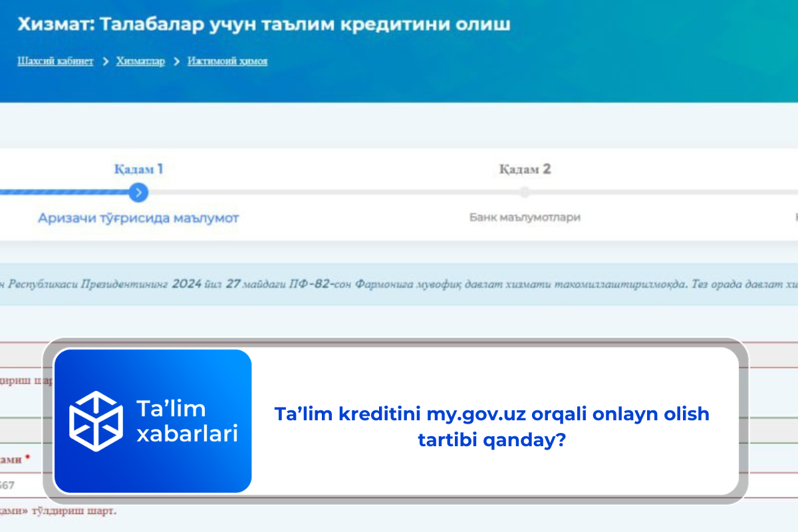Open the Шахсий кабинет link
Image resolution: width=798 pixels, height=532 pixels.
click(55, 61)
